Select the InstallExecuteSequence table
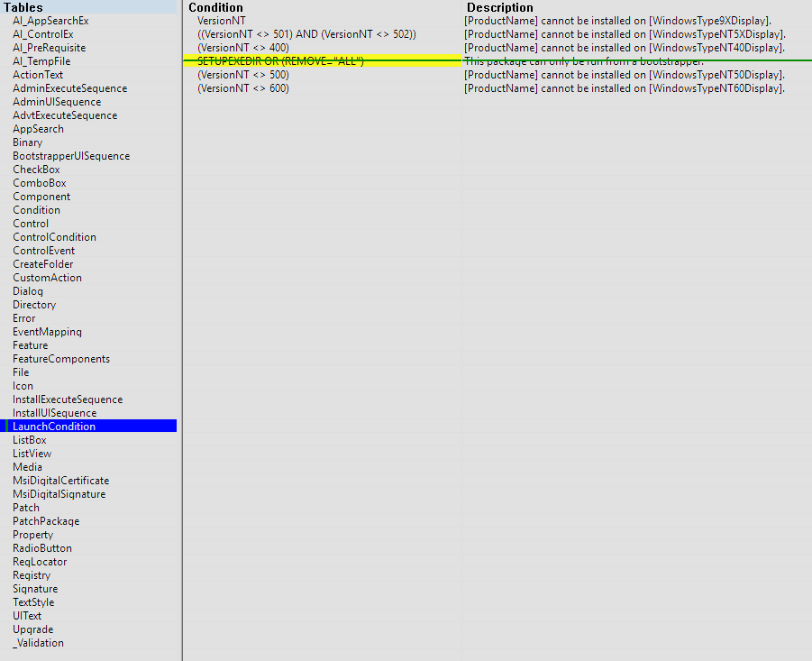 [68, 399]
